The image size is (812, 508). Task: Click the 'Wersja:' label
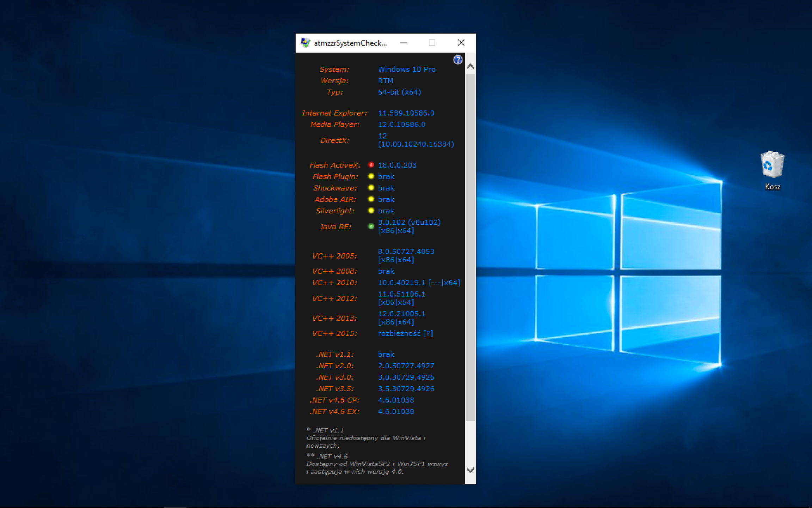[334, 81]
